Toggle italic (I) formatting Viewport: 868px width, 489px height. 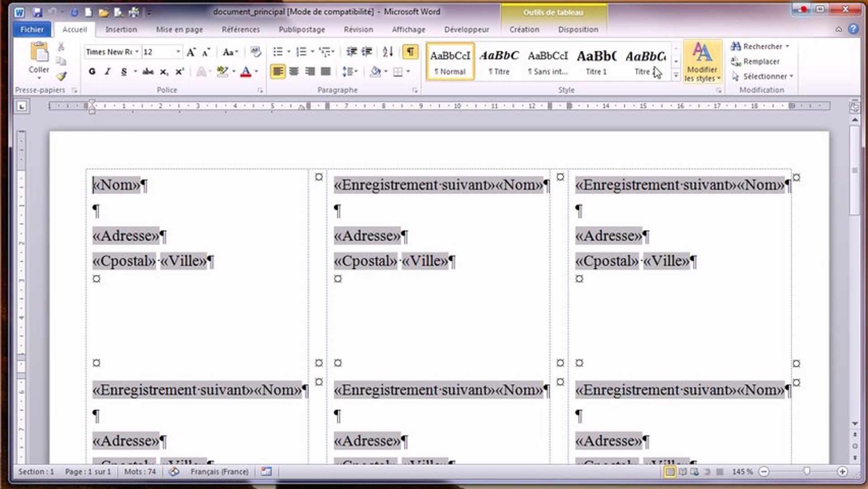coord(108,72)
